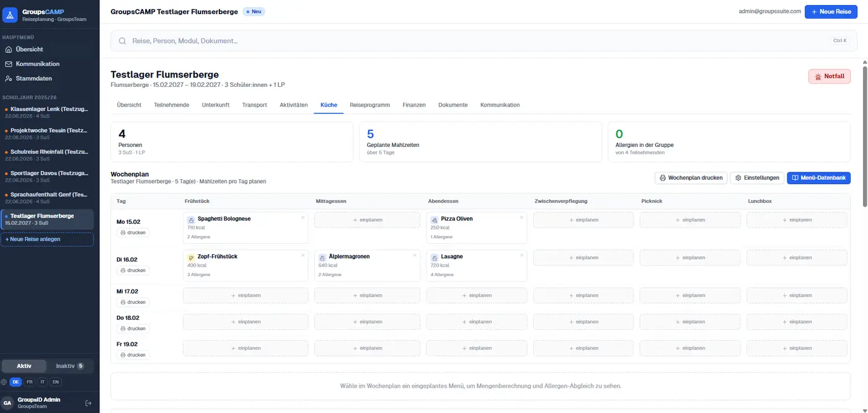Select the EN language option
Image resolution: width=868 pixels, height=413 pixels.
(x=56, y=382)
